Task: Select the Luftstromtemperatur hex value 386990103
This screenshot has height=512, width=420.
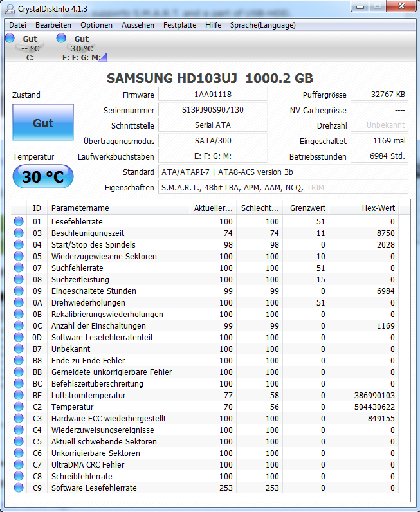Action: 374,396
